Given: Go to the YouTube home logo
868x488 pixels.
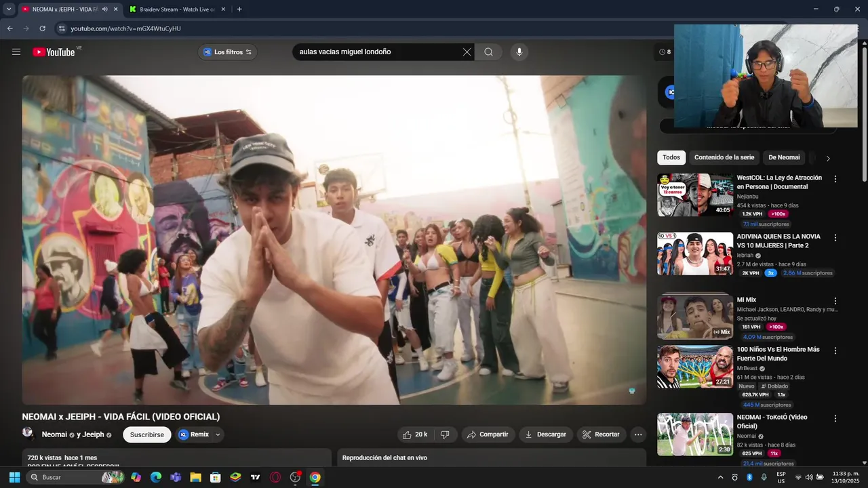Looking at the screenshot, I should pyautogui.click(x=54, y=52).
